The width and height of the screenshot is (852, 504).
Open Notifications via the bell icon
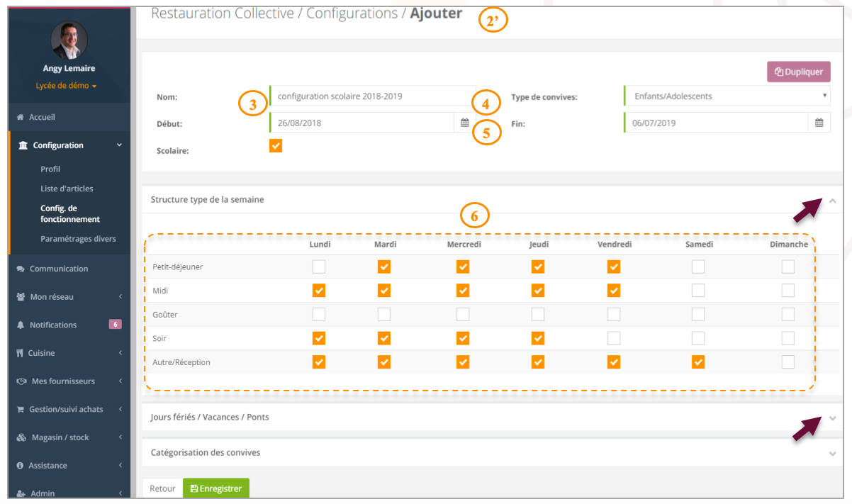click(x=21, y=325)
